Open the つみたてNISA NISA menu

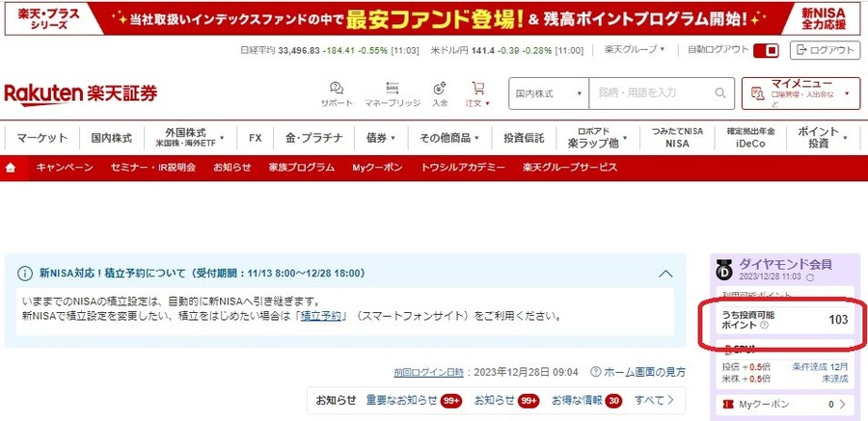pos(677,139)
